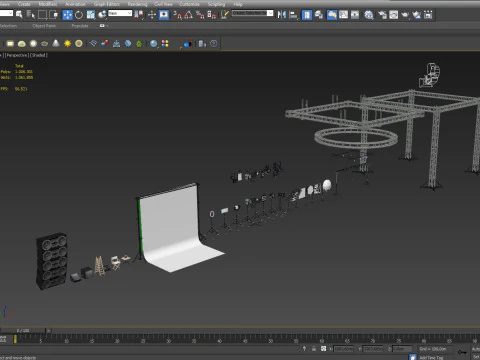480x360 pixels.
Task: Toggle Keyboard Shortcut Override
Action: coord(164,14)
